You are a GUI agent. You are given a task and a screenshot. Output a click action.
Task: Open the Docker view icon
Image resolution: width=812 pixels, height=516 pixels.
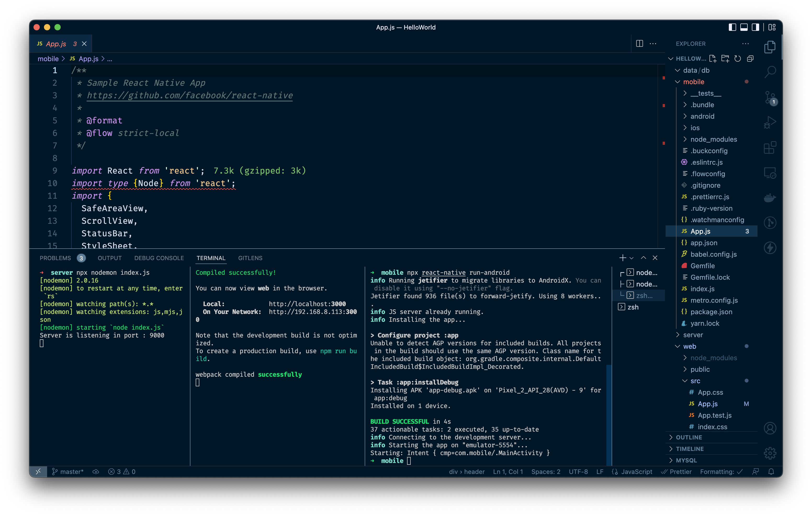(770, 198)
